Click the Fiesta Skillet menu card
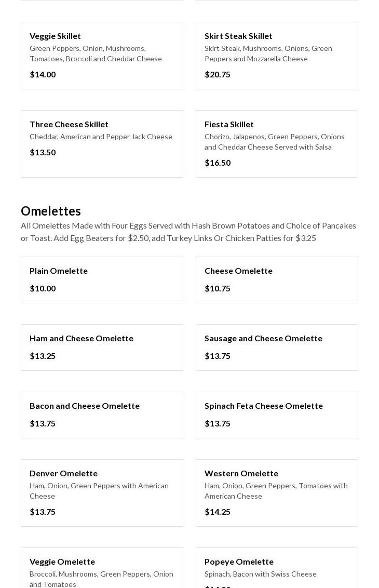This screenshot has width=379, height=588. coord(277,143)
